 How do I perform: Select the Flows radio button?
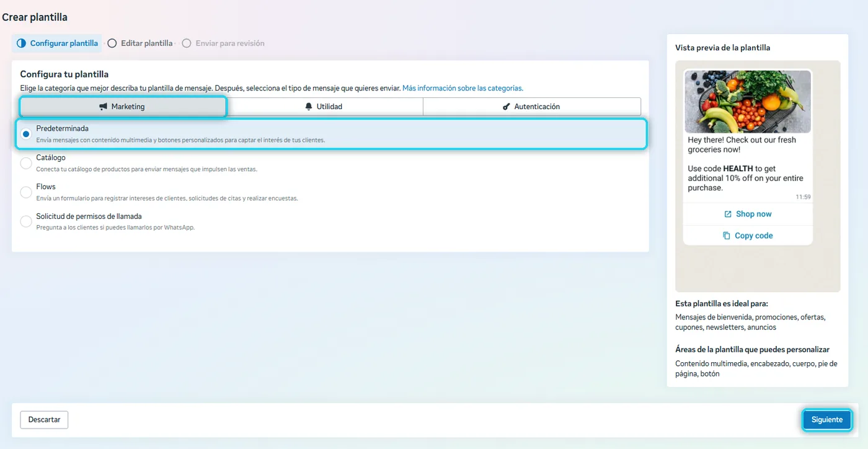(x=26, y=192)
